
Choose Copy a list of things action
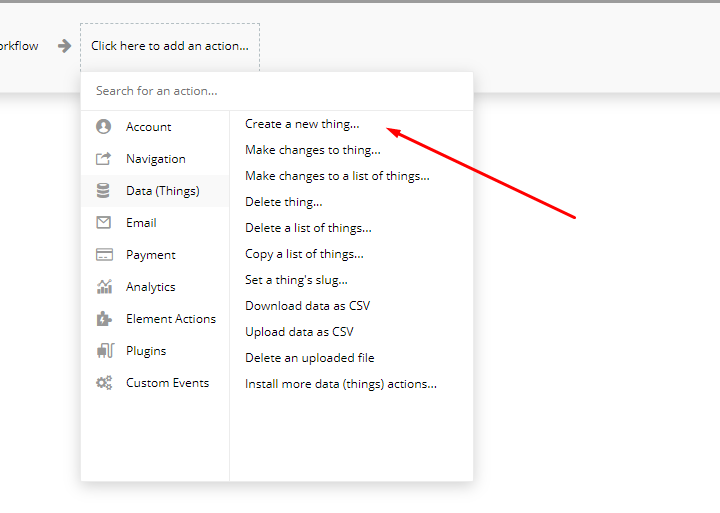point(304,254)
